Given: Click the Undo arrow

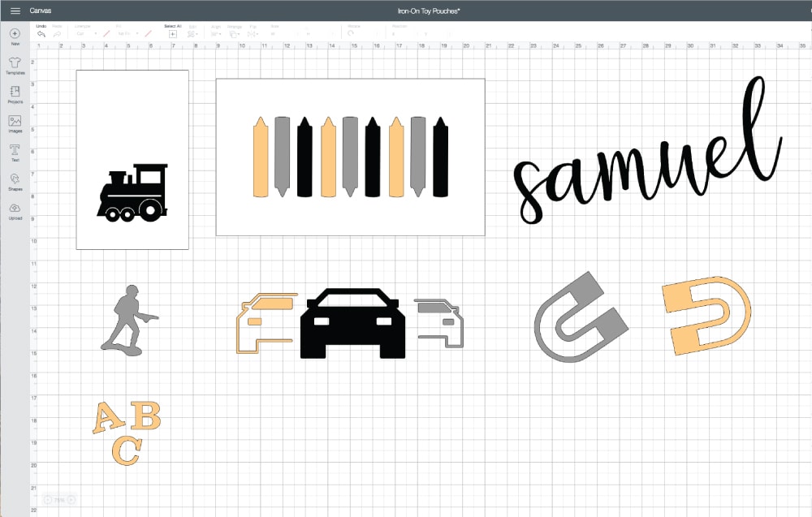Looking at the screenshot, I should tap(41, 34).
